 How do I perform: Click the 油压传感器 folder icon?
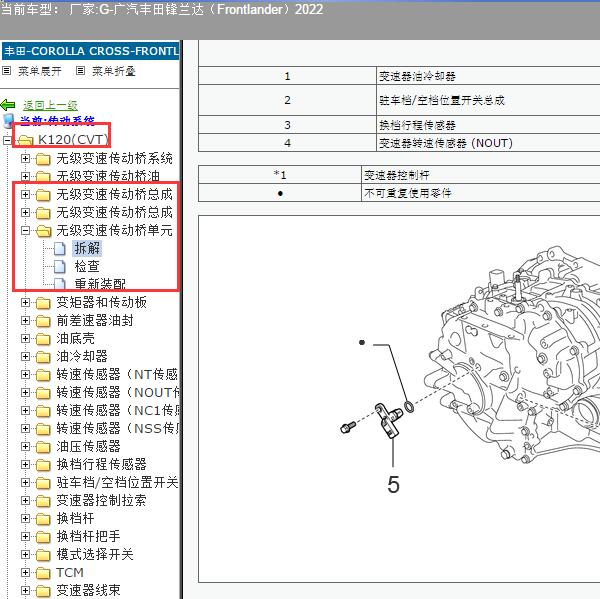click(x=43, y=447)
